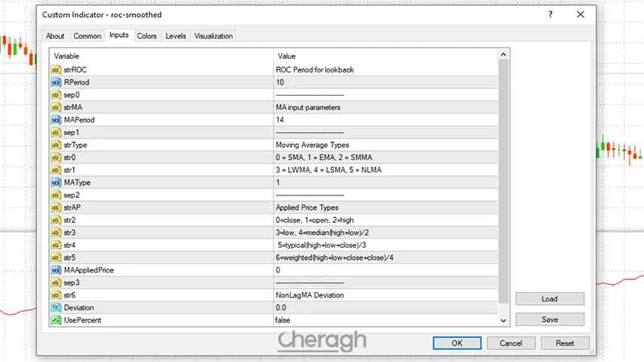Viewport: 644px width, 362px height.
Task: Click the string icon next to strType
Action: 56,145
